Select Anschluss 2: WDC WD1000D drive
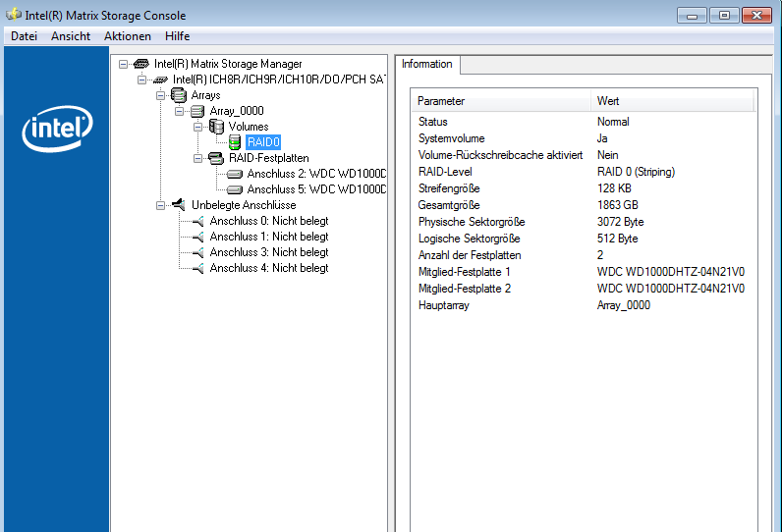 [x=316, y=174]
